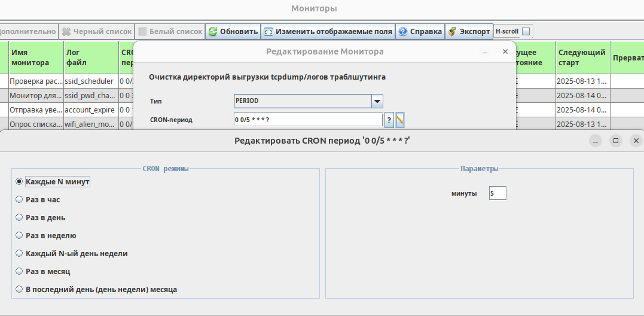Click the минуты input field
Screen dimensions: 644x316
click(x=498, y=193)
